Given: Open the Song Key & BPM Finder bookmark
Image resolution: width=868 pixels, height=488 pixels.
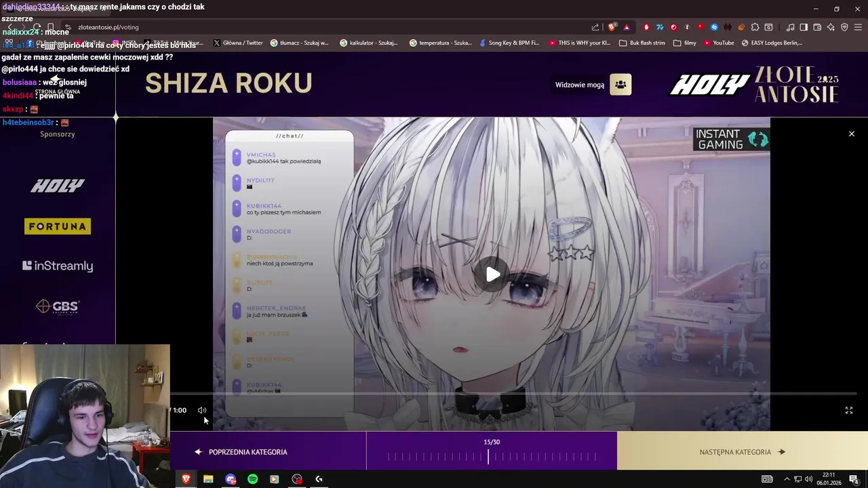Looking at the screenshot, I should [509, 43].
